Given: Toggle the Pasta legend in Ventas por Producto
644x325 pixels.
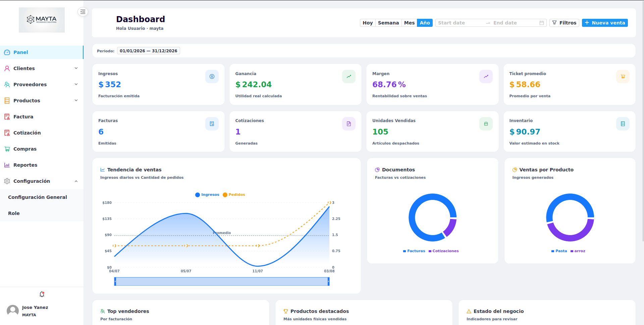Looking at the screenshot, I should pos(559,251).
